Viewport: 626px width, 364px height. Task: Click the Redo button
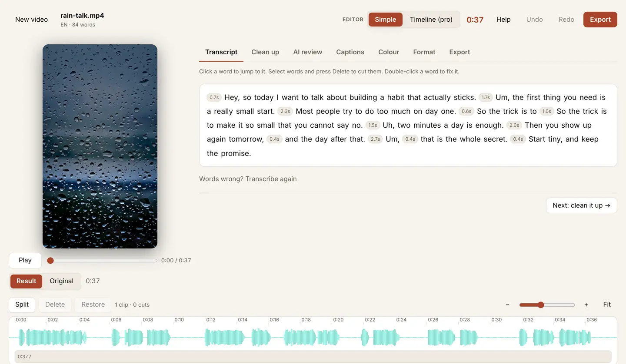[x=566, y=20]
